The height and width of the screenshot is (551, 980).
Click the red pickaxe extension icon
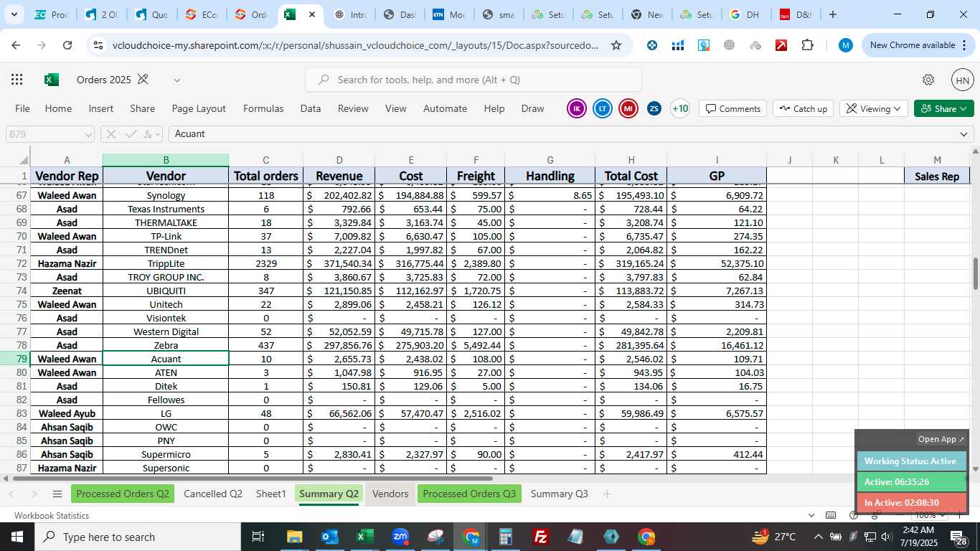pos(781,45)
